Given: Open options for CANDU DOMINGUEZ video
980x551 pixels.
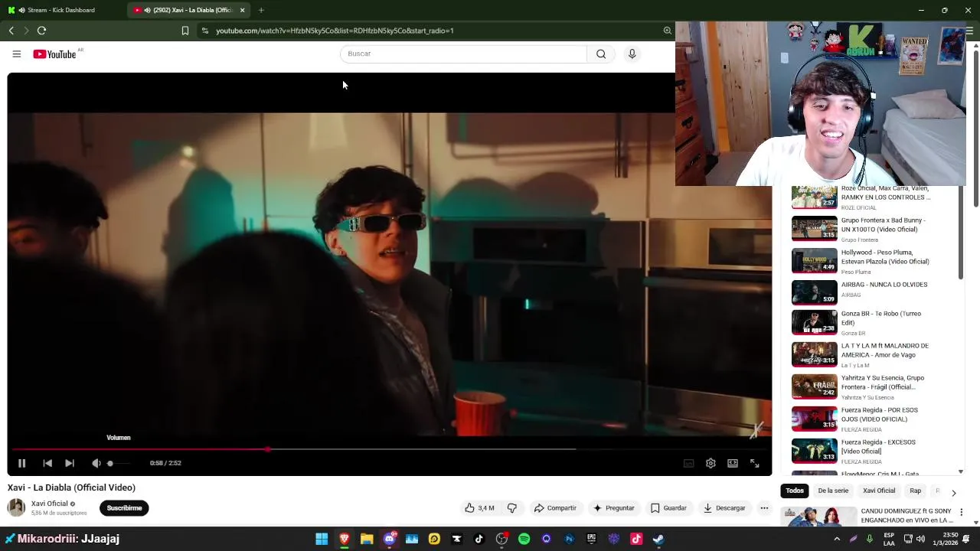Looking at the screenshot, I should pos(961,512).
